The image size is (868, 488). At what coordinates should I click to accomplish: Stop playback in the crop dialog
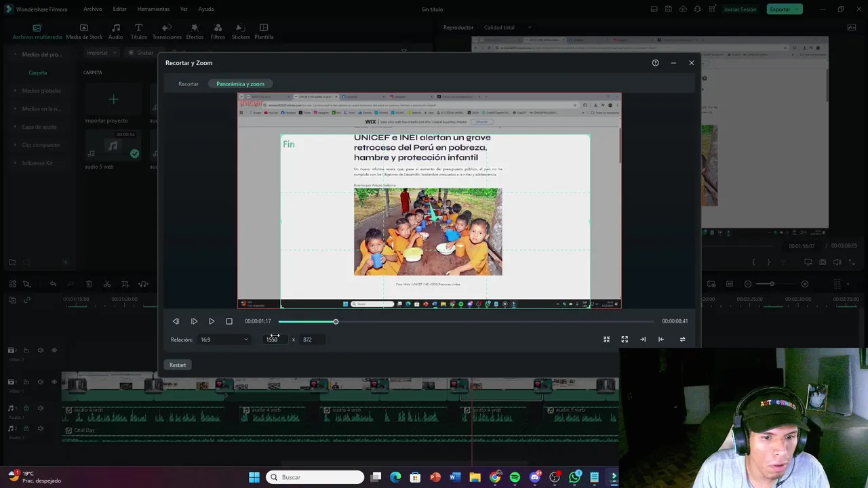[229, 321]
